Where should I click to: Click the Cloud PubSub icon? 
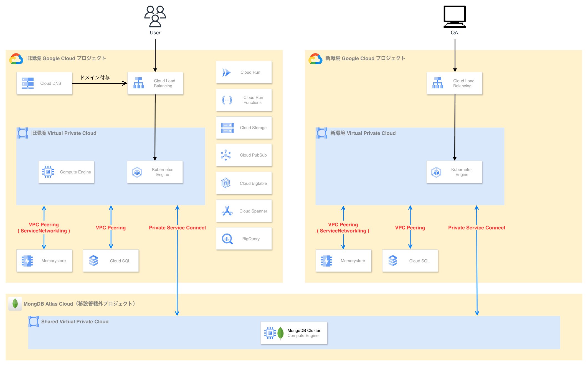tap(226, 155)
